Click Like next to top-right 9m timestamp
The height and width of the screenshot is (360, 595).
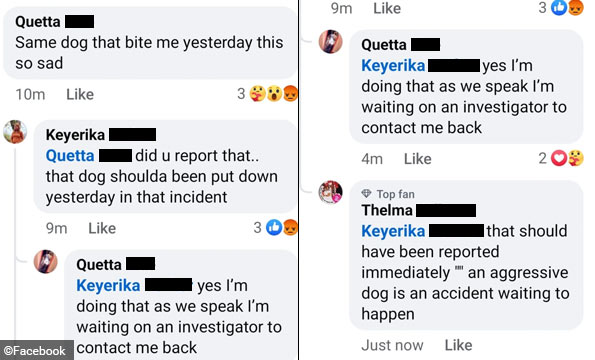(387, 8)
